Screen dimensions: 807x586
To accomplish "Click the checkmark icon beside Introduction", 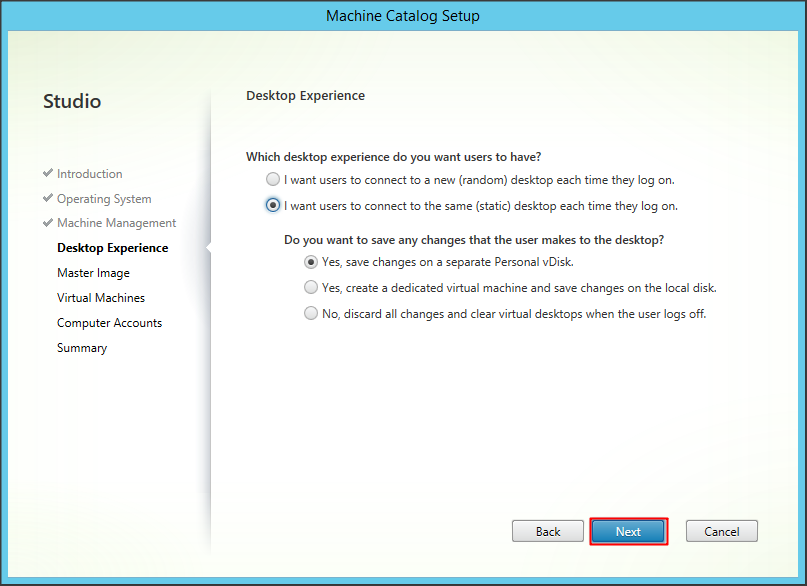I will (48, 173).
